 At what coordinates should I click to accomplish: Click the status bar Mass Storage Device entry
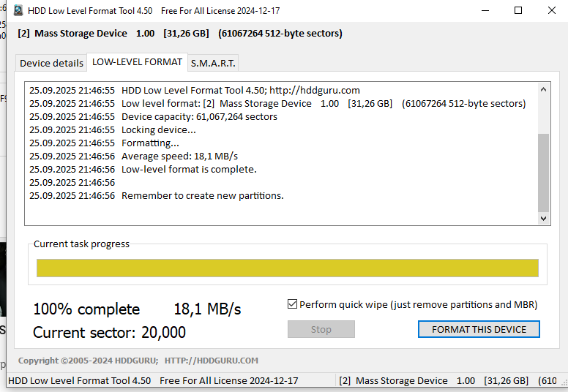pos(448,381)
